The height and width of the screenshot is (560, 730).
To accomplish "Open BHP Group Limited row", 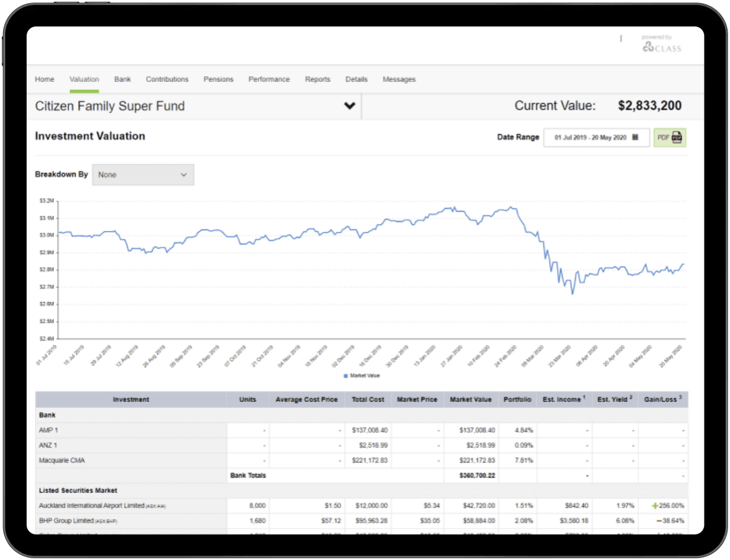I will [x=362, y=521].
